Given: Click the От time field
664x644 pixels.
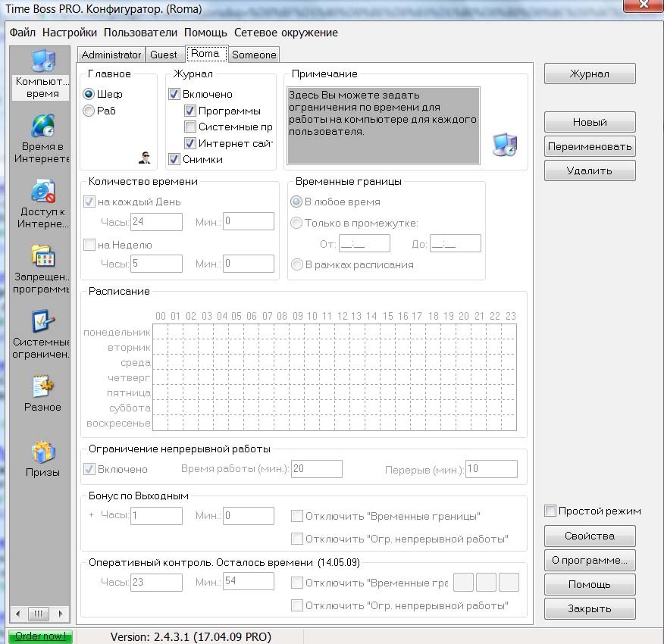Looking at the screenshot, I should click(x=364, y=243).
